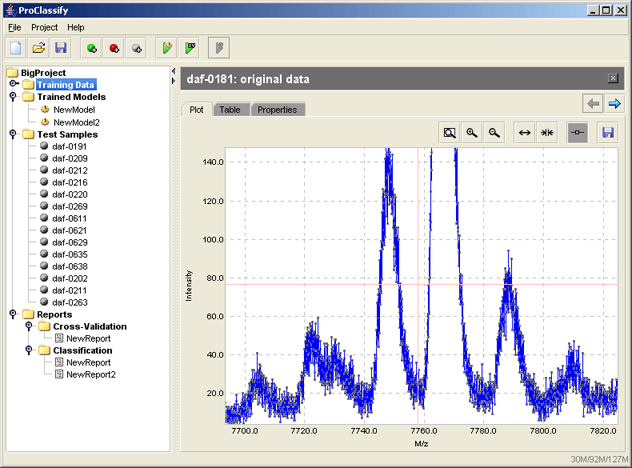The image size is (632, 468).
Task: Save project using toolbar floppy icon
Action: point(61,48)
